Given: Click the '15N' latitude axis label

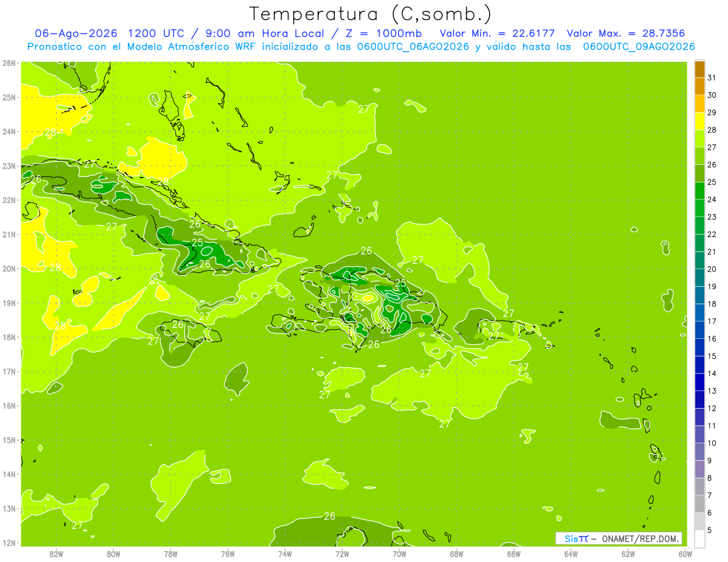Looking at the screenshot, I should click(9, 440).
